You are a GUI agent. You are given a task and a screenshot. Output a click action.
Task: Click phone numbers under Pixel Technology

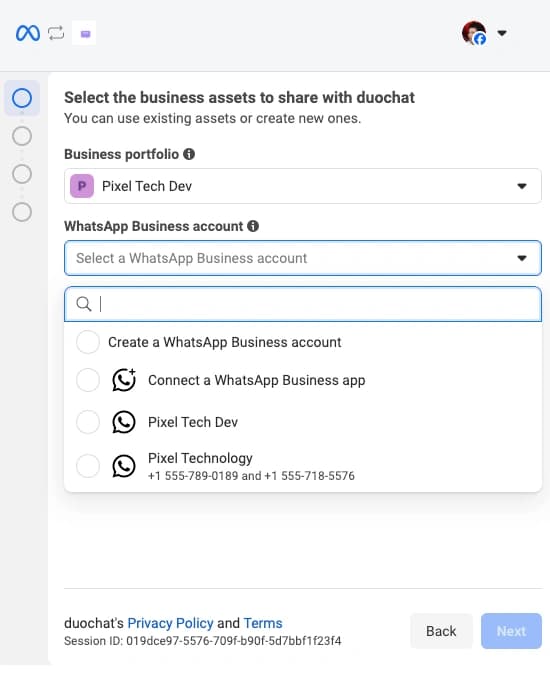click(251, 476)
